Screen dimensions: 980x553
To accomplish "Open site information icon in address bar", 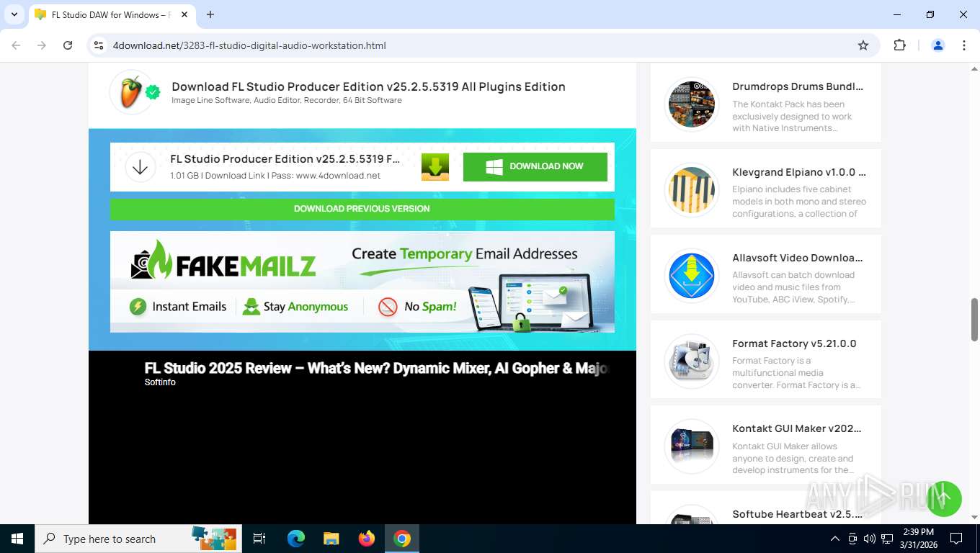I will pos(99,45).
